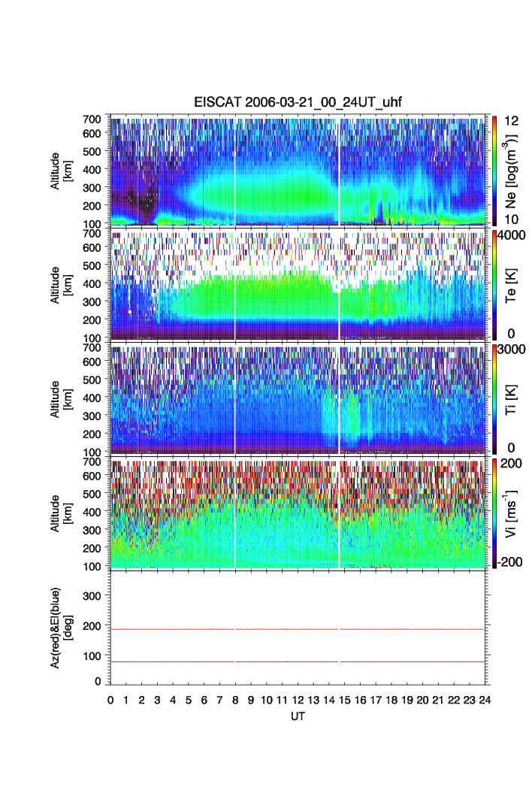The width and height of the screenshot is (532, 799).
Task: Click the Ne electron density color bar
Action: 494,170
